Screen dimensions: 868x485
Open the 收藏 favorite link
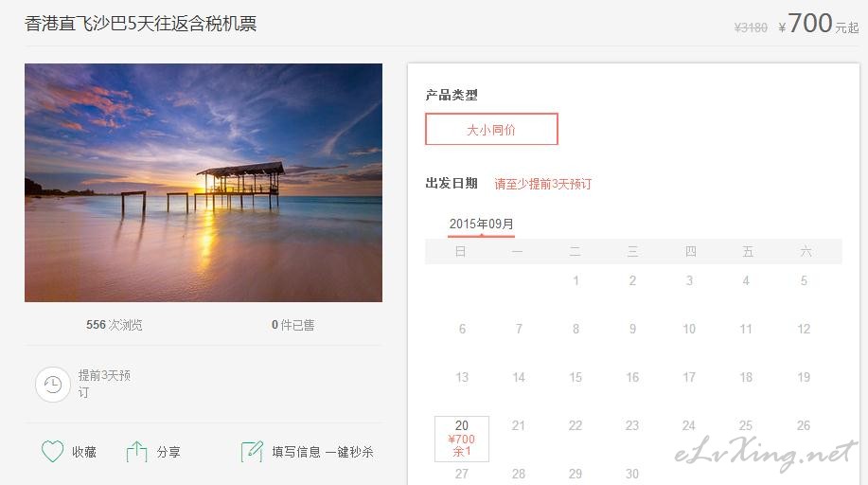click(84, 452)
